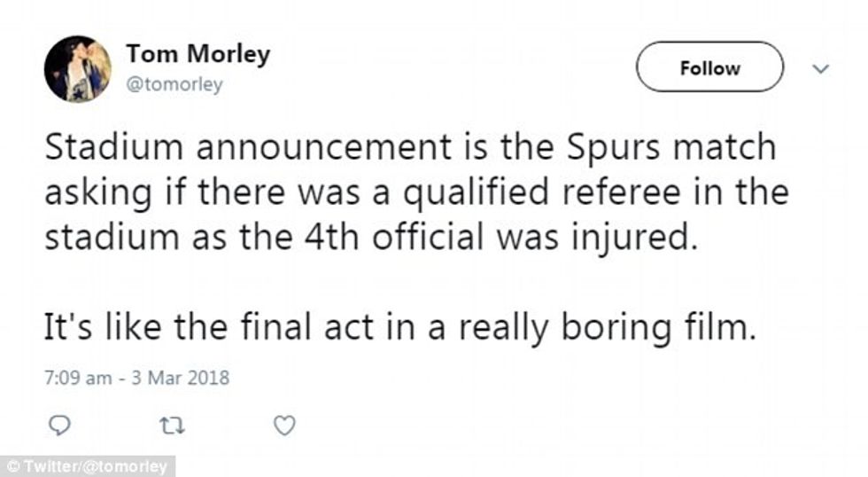Viewport: 868px width, 477px height.
Task: Click the '© Twitter/@tomorley' watermark caption
Action: 88,466
